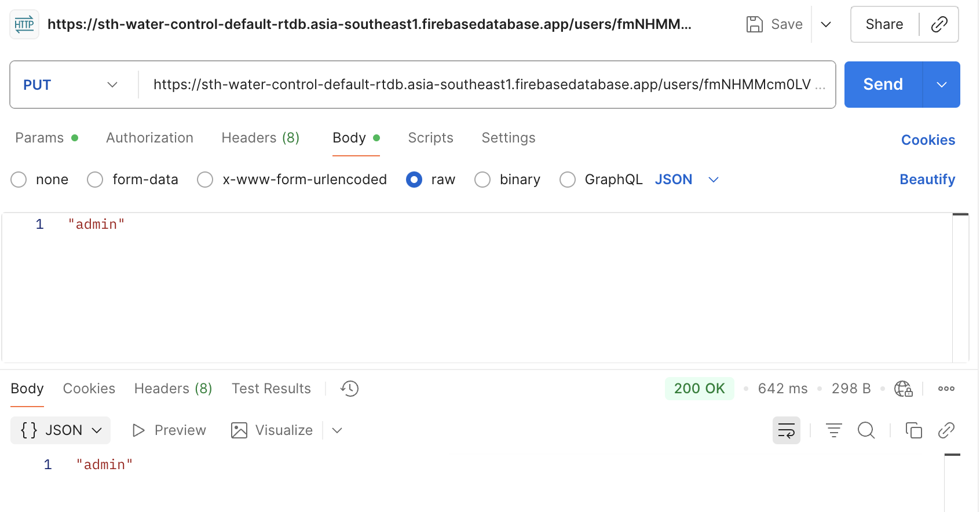The height and width of the screenshot is (512, 980).
Task: Click the response history clock icon
Action: coord(350,389)
